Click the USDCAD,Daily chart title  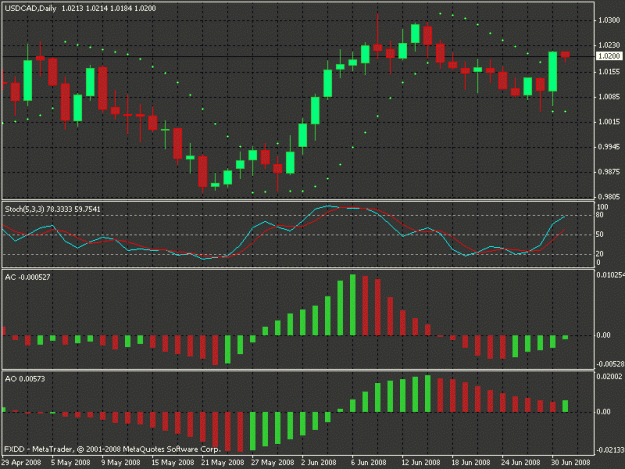pyautogui.click(x=31, y=8)
